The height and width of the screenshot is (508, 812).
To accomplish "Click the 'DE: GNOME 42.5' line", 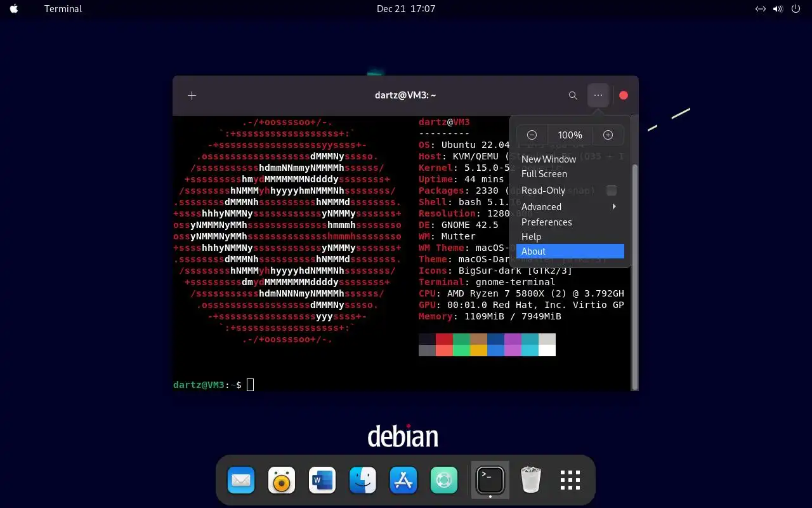I will click(459, 225).
